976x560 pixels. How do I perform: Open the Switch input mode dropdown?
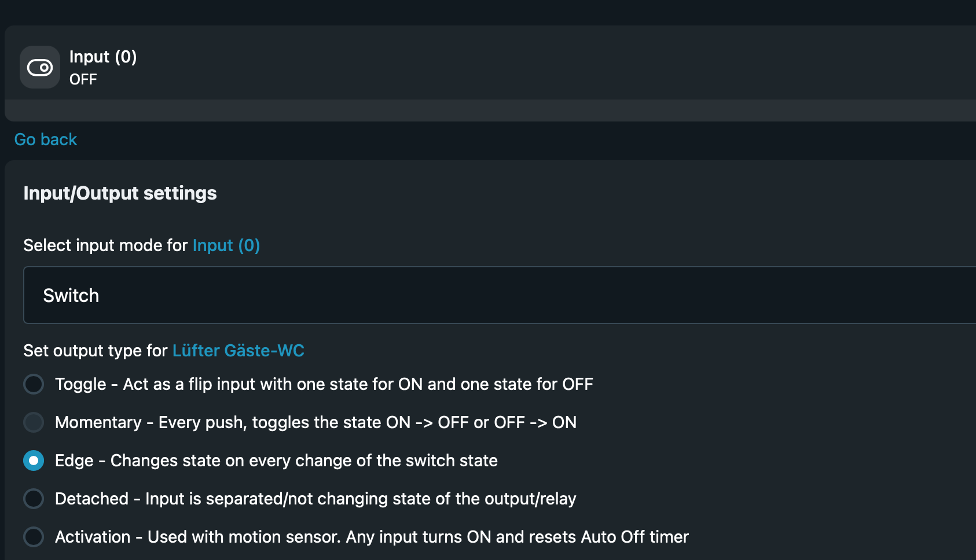tap(498, 295)
